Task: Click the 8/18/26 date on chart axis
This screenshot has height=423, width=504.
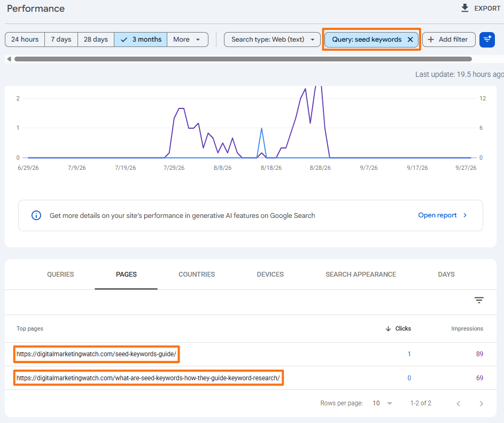Action: pos(271,168)
